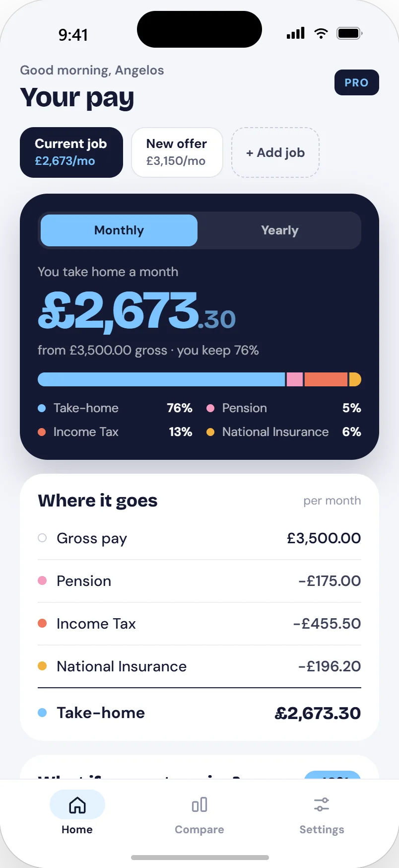Expand the Pension -£175.00 row
This screenshot has width=399, height=868.
tap(199, 581)
